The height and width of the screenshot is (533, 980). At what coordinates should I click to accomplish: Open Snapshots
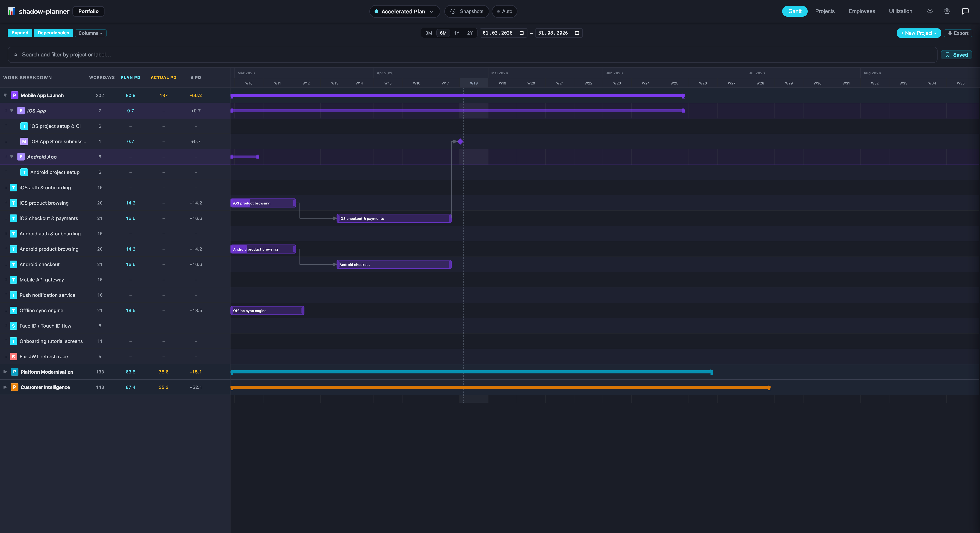[x=467, y=11]
